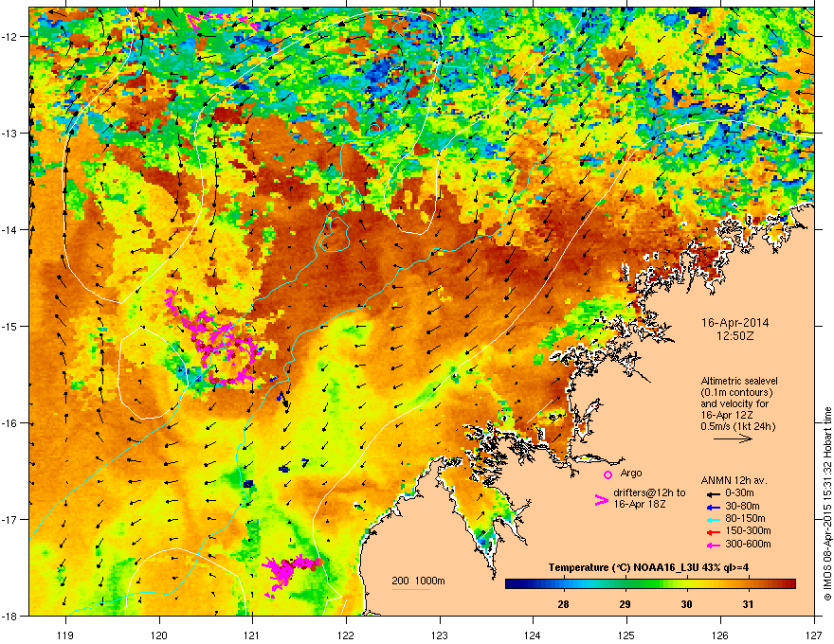Click the magenta 300-600m arrow in legend
The image size is (834, 644).
[712, 545]
